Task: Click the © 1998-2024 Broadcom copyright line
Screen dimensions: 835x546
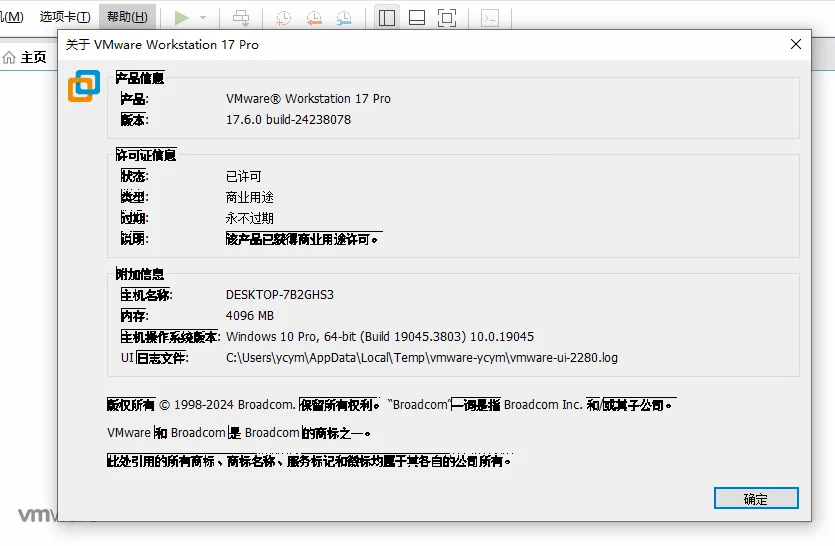Action: [x=391, y=405]
